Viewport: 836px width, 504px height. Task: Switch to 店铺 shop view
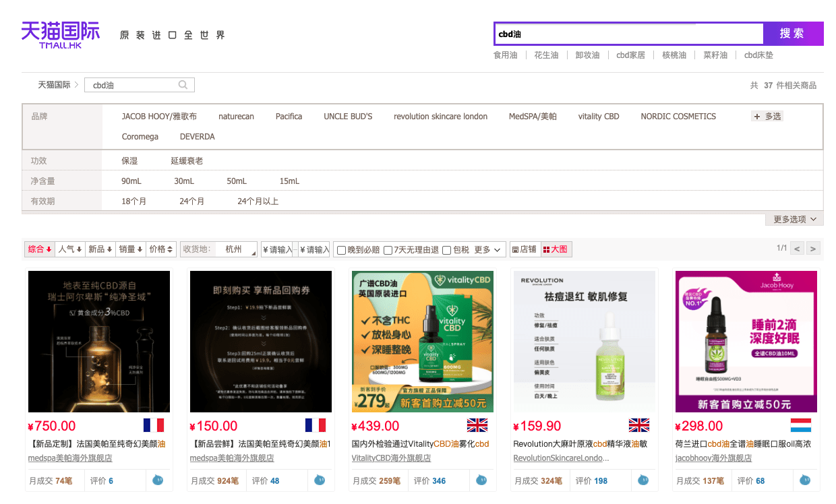coord(525,249)
